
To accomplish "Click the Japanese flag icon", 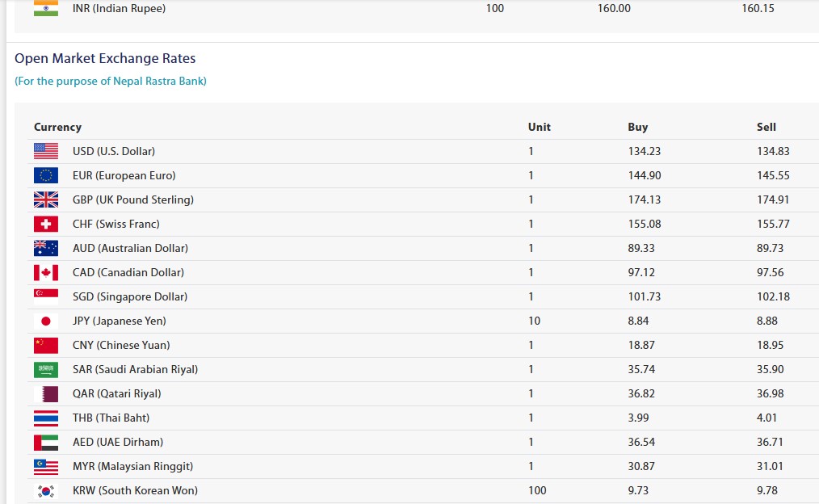I will click(46, 321).
